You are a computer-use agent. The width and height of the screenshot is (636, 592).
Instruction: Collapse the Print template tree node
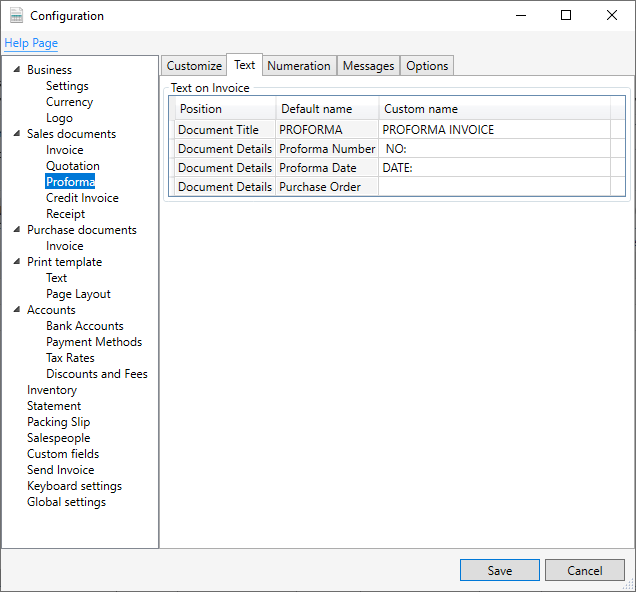(17, 262)
